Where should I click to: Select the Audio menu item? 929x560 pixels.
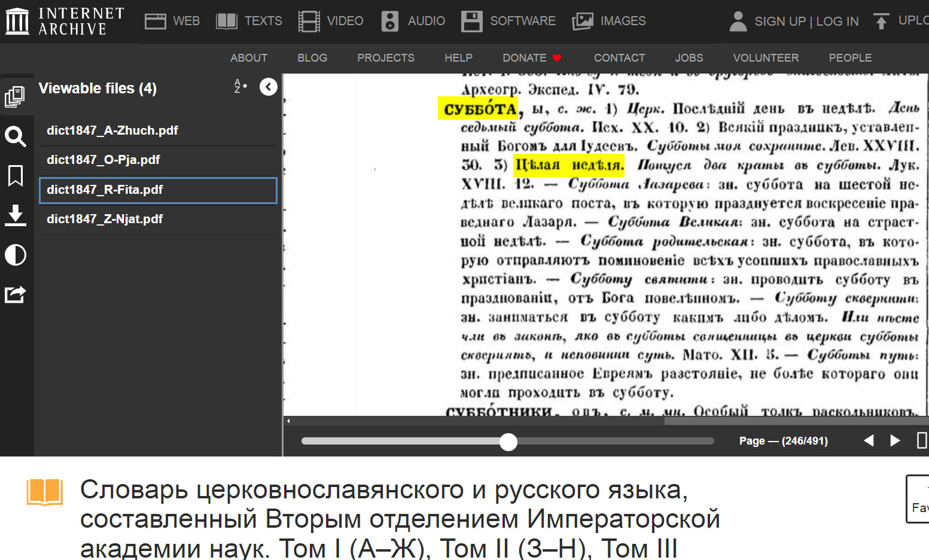point(427,21)
